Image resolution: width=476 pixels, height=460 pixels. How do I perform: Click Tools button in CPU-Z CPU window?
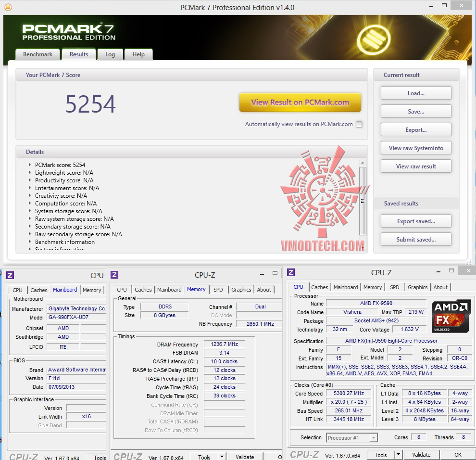click(381, 455)
